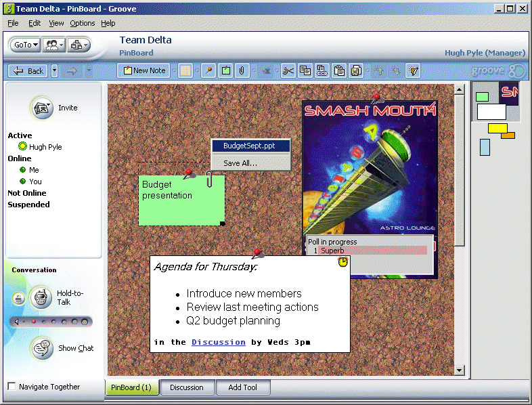This screenshot has height=405, width=532.
Task: Open the GoTo dropdown
Action: click(x=26, y=45)
